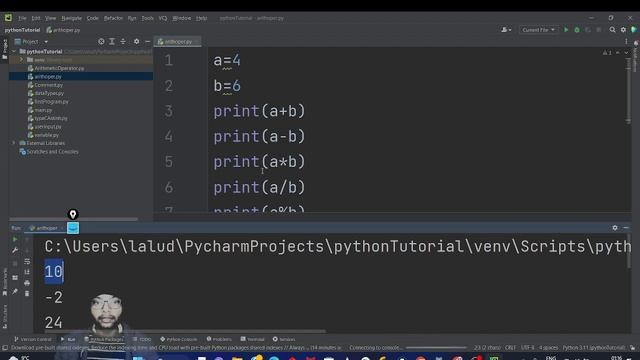The image size is (640, 360).
Task: Click the arithoper.py breadcrumb in navigation bar
Action: pyautogui.click(x=63, y=30)
